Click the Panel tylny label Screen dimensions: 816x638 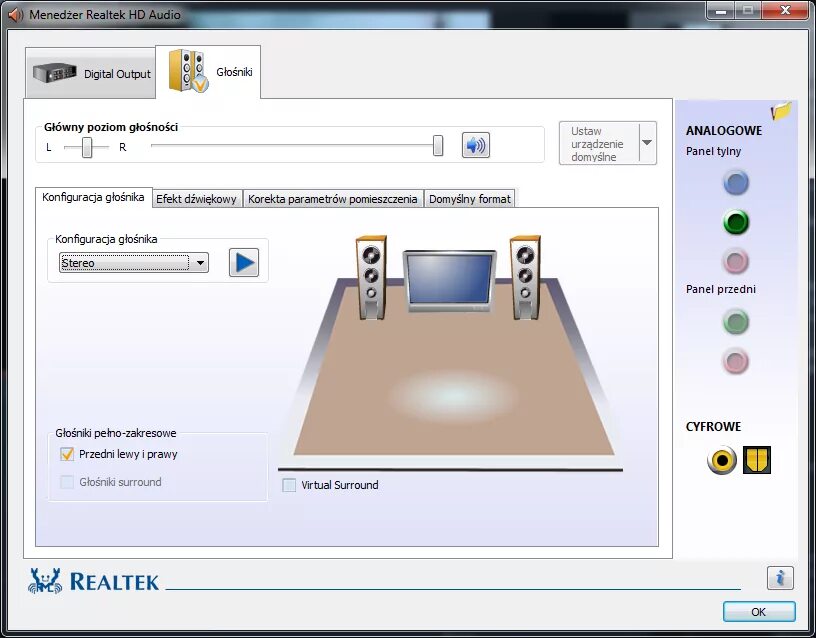pos(713,151)
